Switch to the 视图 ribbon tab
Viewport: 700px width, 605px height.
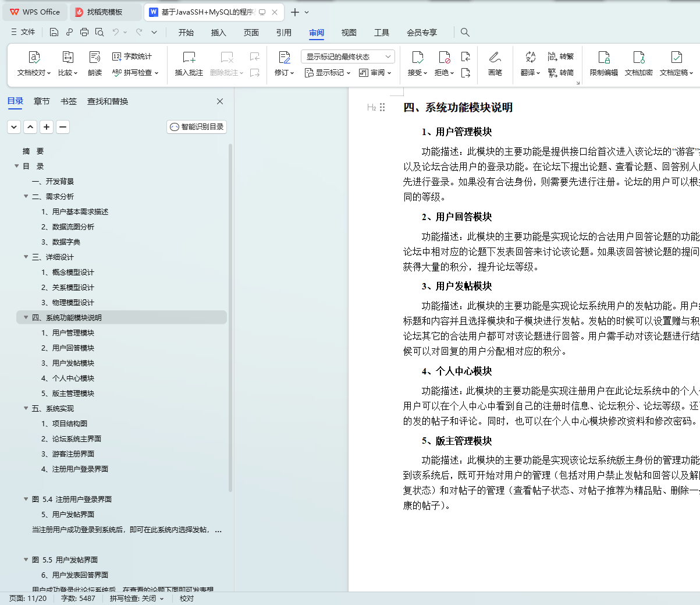349,33
